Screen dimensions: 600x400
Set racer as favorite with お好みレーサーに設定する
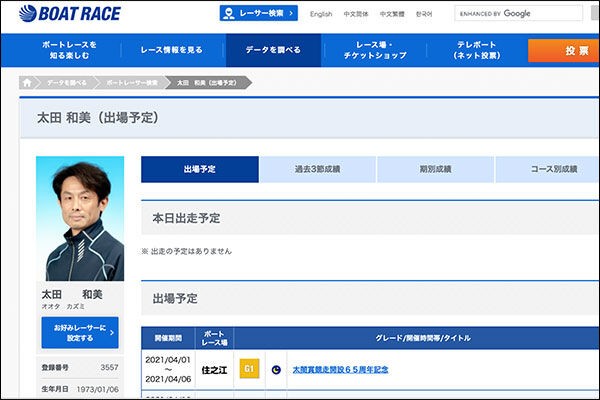pyautogui.click(x=80, y=333)
